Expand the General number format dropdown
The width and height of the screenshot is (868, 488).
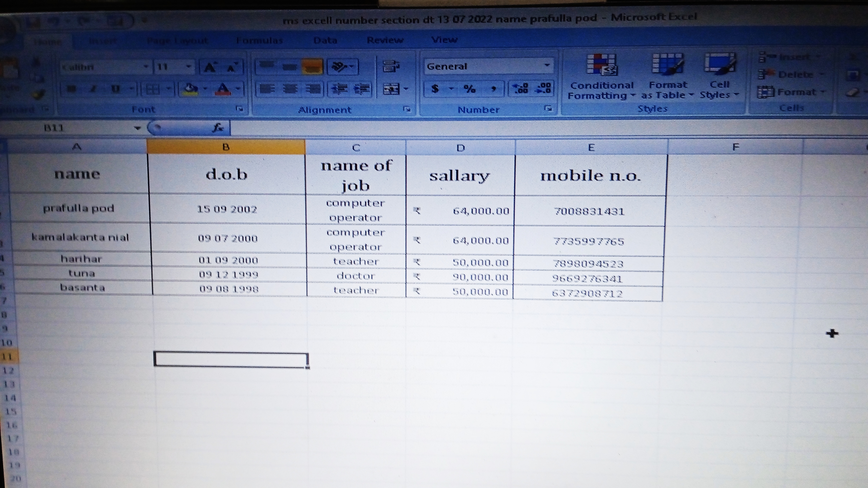pyautogui.click(x=547, y=66)
